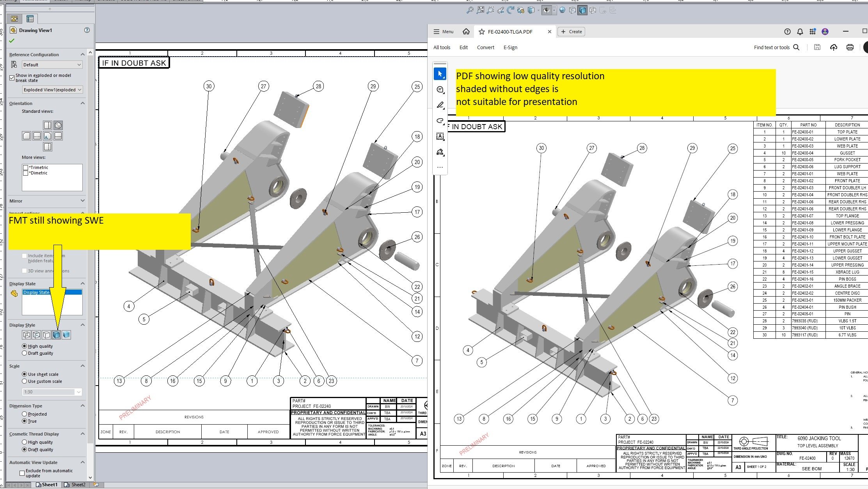
Task: Click the blue sphere appearance icon
Action: [x=562, y=11]
